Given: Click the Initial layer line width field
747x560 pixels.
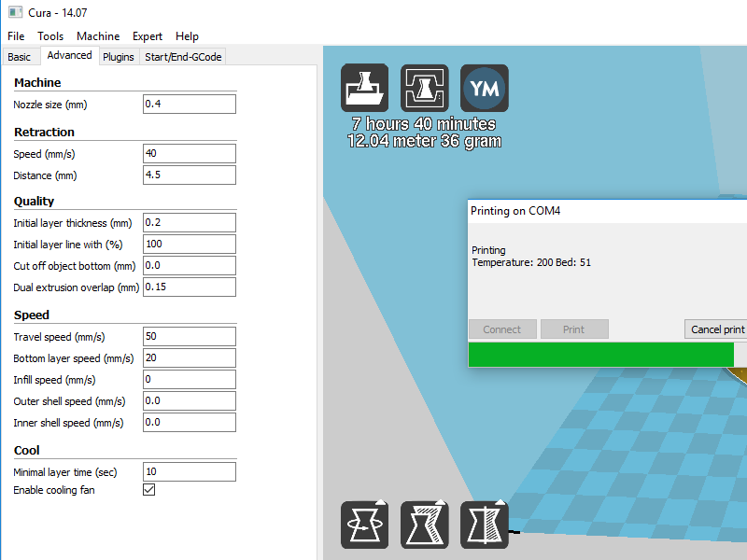Looking at the screenshot, I should tap(190, 244).
